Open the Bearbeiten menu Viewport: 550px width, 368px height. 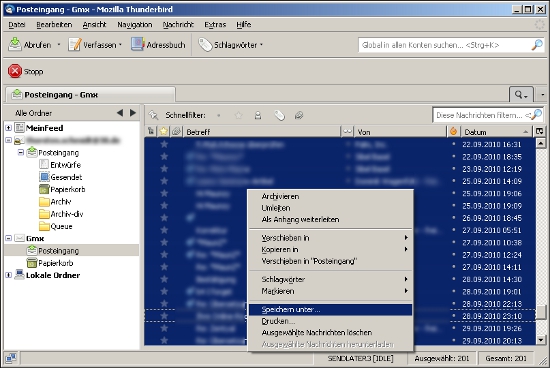coord(54,25)
